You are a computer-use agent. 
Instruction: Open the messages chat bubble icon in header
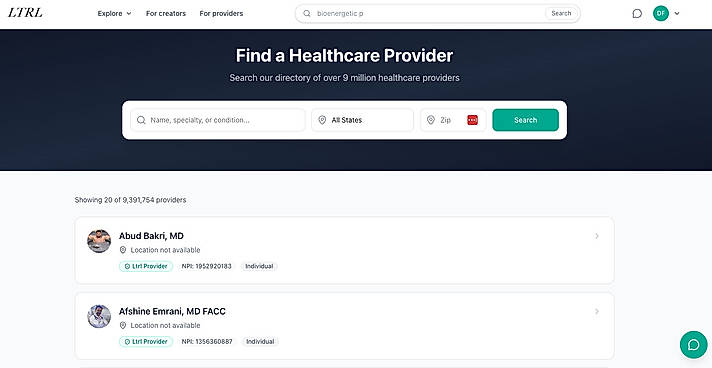pos(637,14)
